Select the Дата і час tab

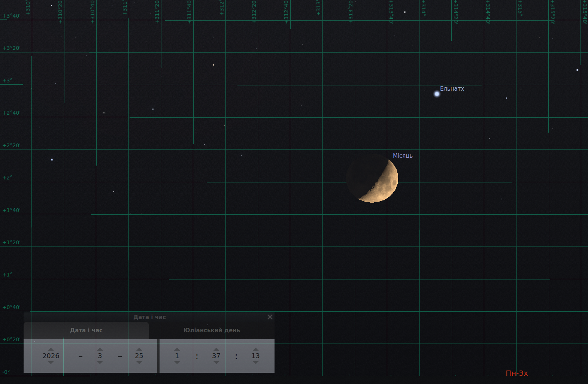coord(86,330)
